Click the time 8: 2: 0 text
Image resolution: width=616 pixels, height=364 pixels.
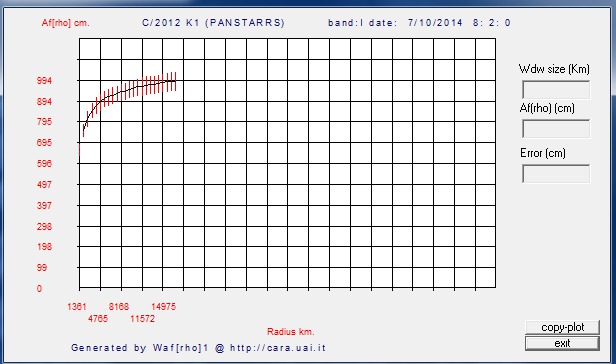pyautogui.click(x=492, y=23)
